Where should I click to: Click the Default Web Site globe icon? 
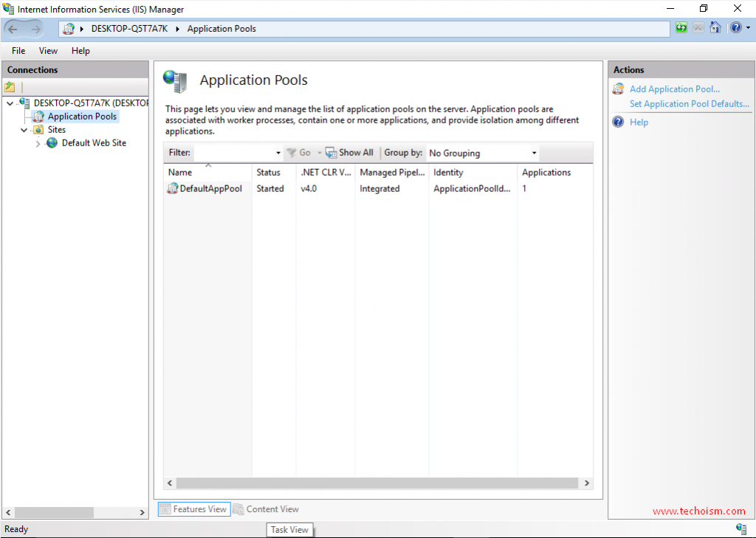pos(52,142)
